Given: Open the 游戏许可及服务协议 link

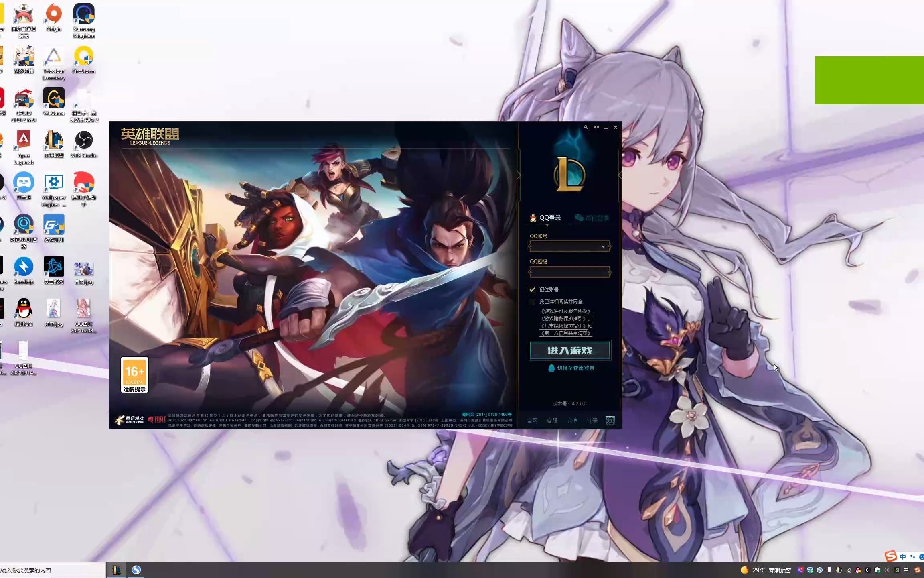Looking at the screenshot, I should (566, 311).
